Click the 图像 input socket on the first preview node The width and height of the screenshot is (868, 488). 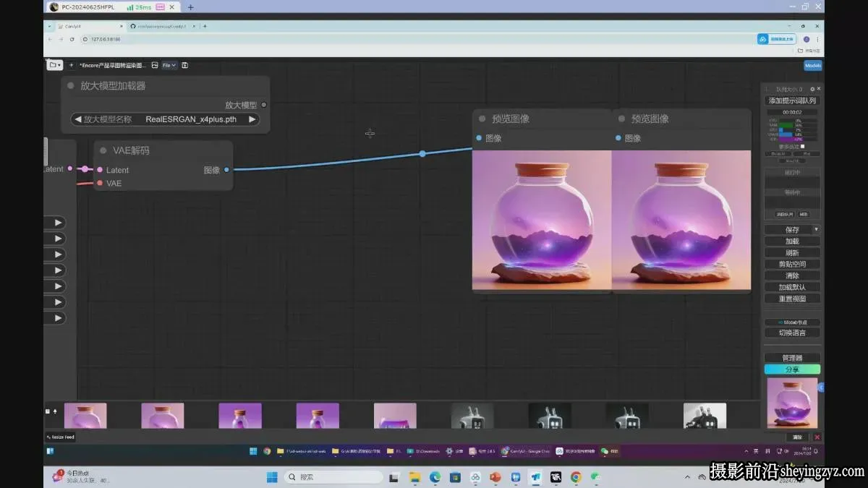coord(479,138)
